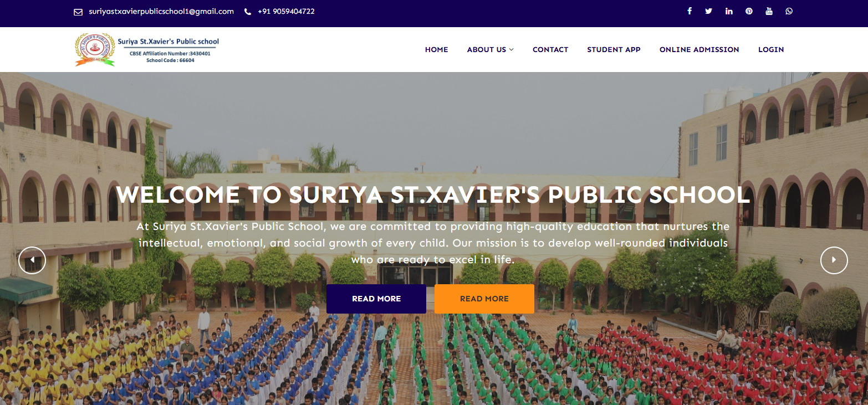Click the envelope email icon
868x405 pixels.
(78, 12)
